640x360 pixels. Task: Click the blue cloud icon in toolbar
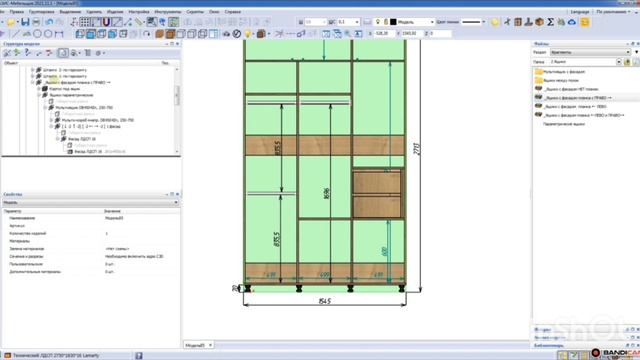(572, 22)
